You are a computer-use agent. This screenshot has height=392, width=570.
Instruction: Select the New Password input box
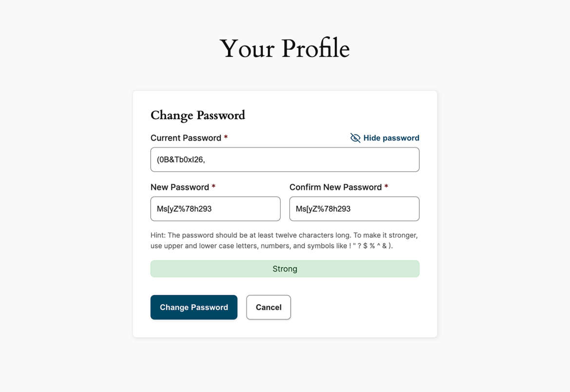point(215,208)
